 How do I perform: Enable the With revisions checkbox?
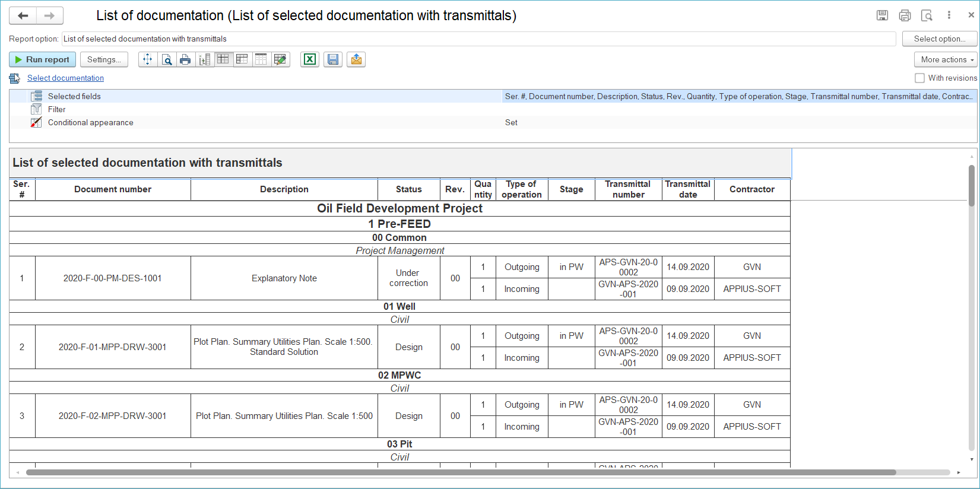919,78
